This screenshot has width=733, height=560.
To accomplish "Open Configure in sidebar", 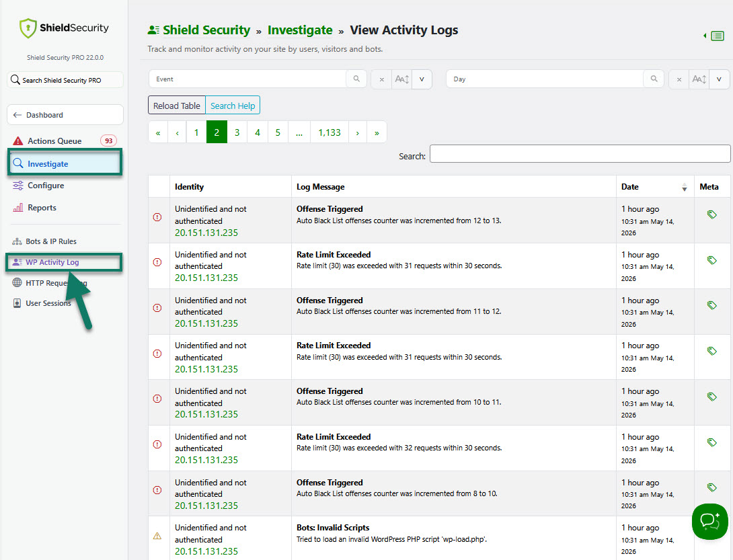I will coord(46,186).
